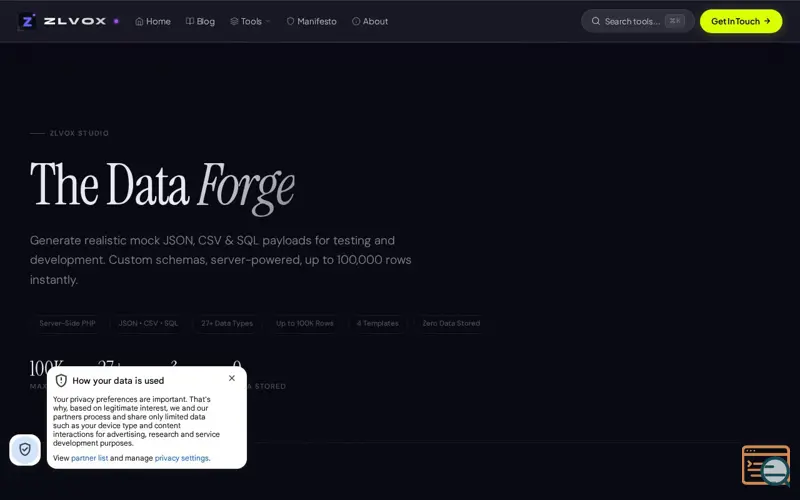Image resolution: width=800 pixels, height=500 pixels.
Task: Open the privacy settings link
Action: (x=182, y=458)
